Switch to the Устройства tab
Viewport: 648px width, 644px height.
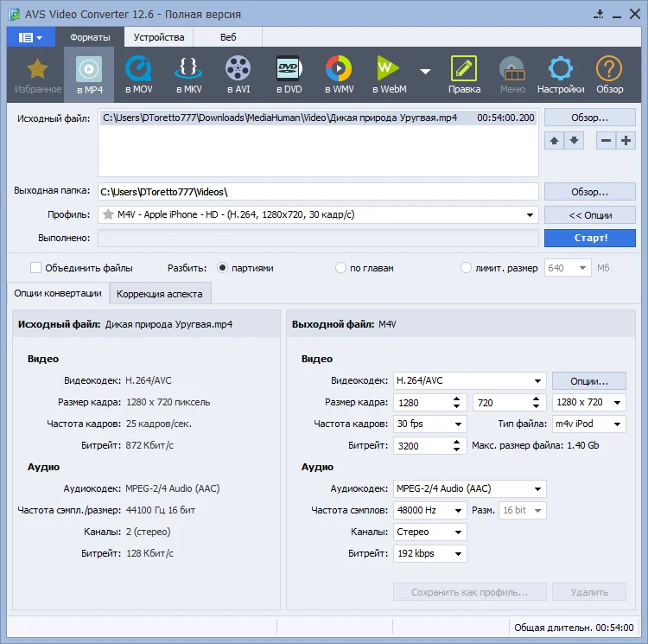[x=159, y=37]
